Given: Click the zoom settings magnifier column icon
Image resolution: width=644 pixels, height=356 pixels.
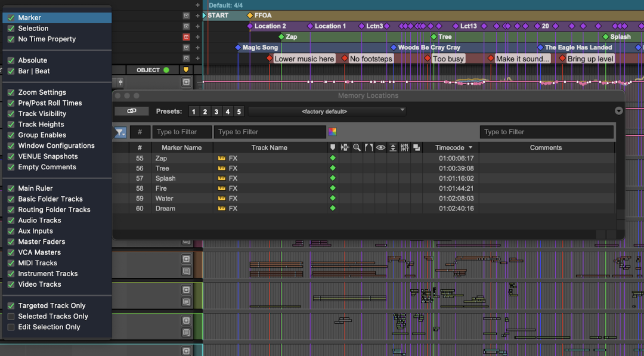Looking at the screenshot, I should coord(357,147).
